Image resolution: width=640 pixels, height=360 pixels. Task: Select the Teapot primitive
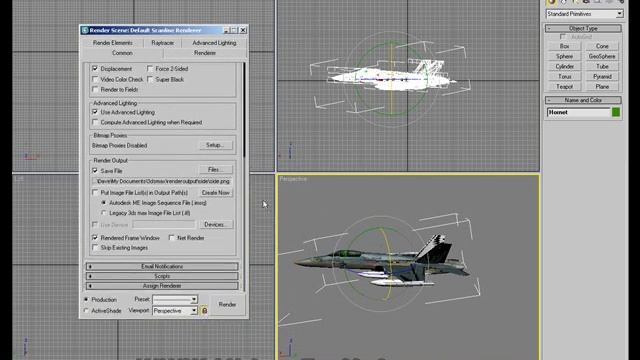(564, 87)
